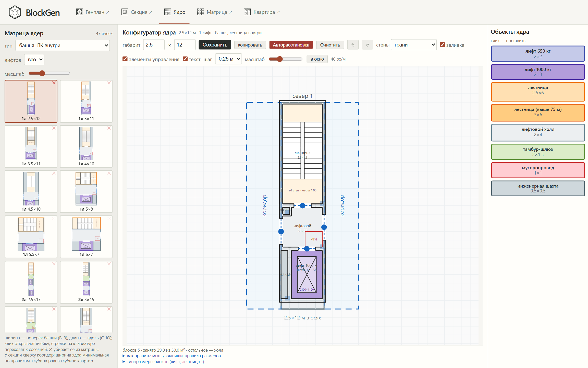Click the габарит length field
This screenshot has height=368, width=588.
tap(185, 45)
